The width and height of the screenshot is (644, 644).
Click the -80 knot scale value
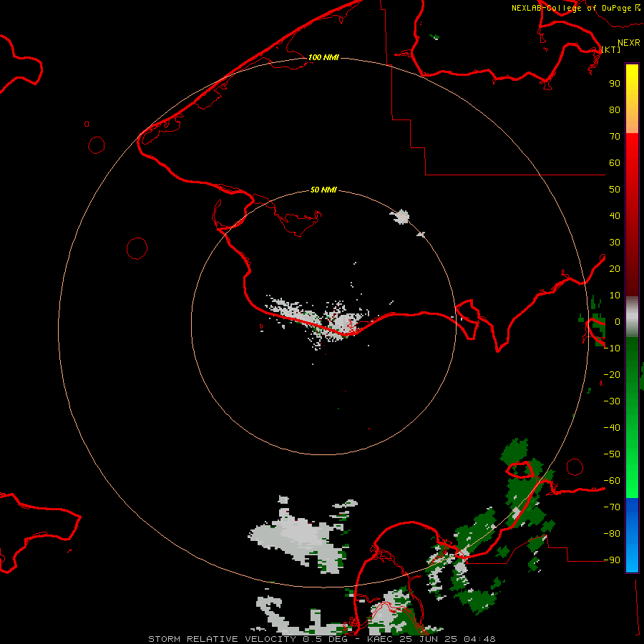pos(612,534)
